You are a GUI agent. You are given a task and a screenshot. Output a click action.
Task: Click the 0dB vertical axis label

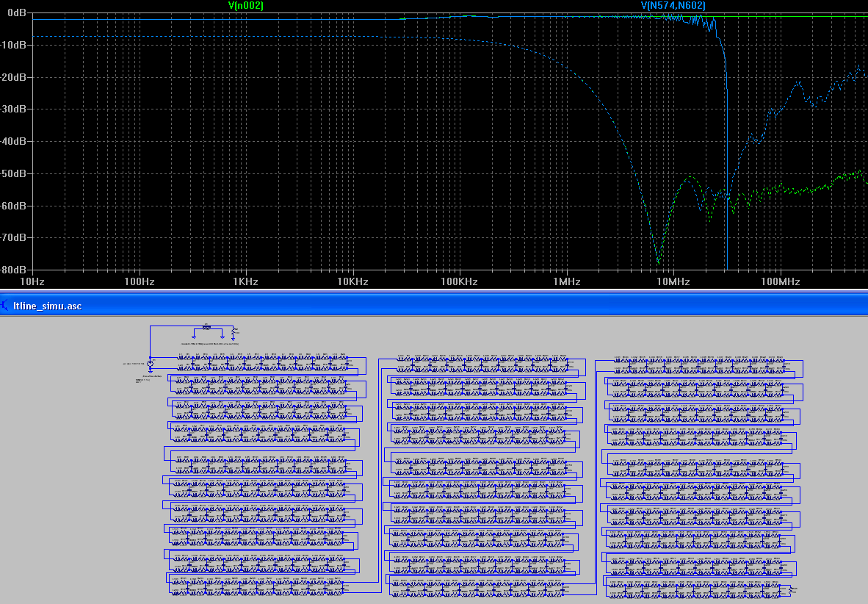click(17, 12)
